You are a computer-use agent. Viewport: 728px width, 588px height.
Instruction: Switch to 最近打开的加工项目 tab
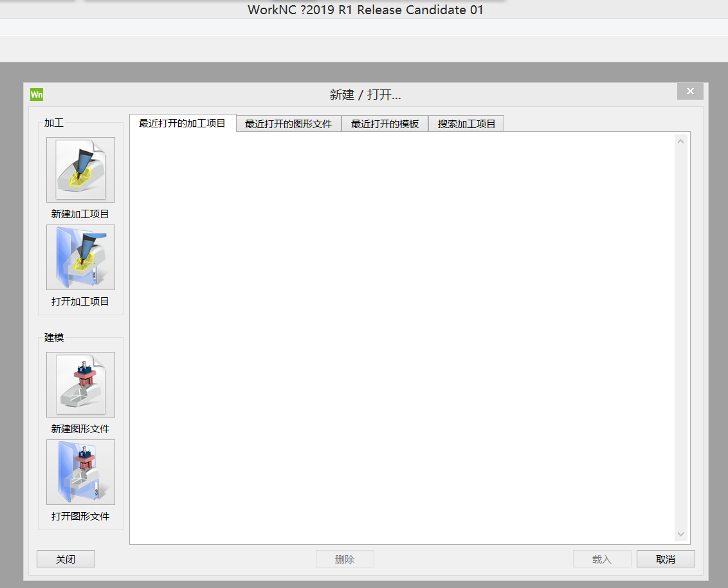click(x=183, y=123)
